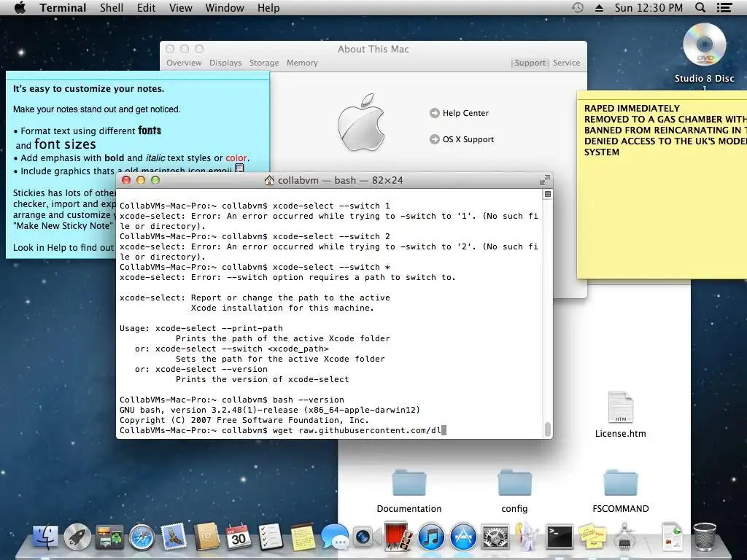Click the OS X Support arrow icon
This screenshot has width=747, height=560.
435,139
